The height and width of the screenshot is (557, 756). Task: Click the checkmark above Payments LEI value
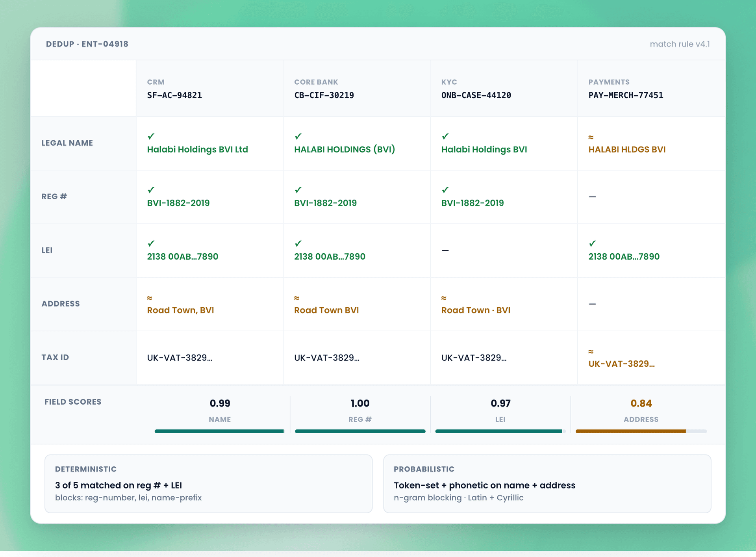point(592,243)
